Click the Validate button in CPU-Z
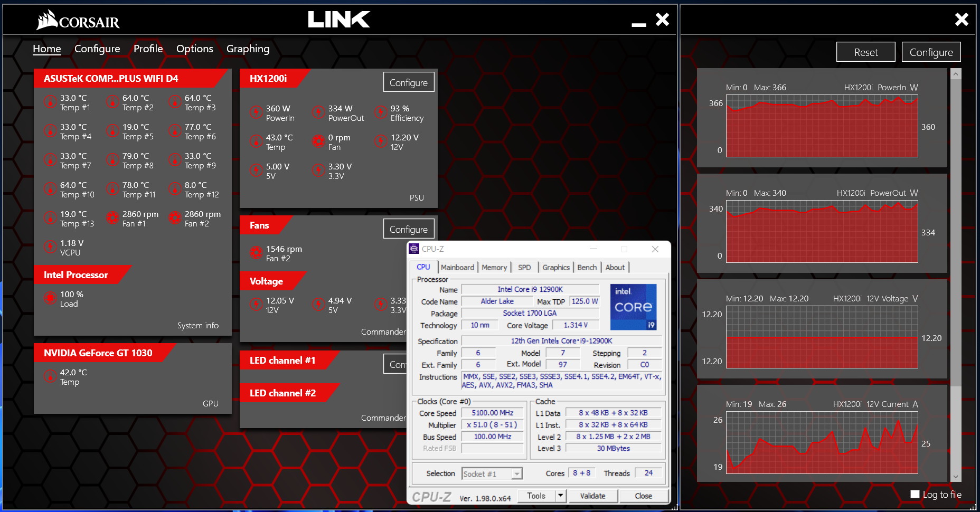The height and width of the screenshot is (512, 980). click(592, 496)
